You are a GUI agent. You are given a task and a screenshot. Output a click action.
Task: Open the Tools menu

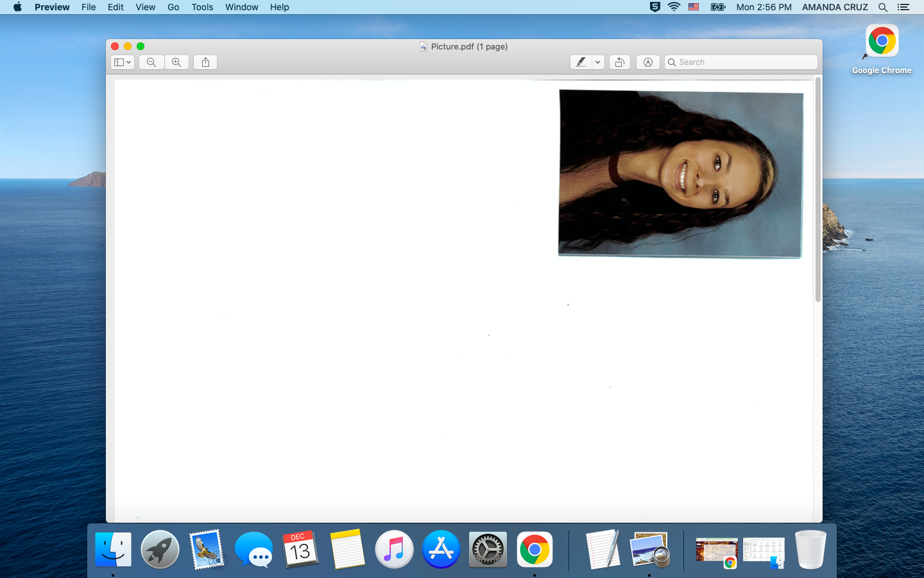click(x=202, y=7)
